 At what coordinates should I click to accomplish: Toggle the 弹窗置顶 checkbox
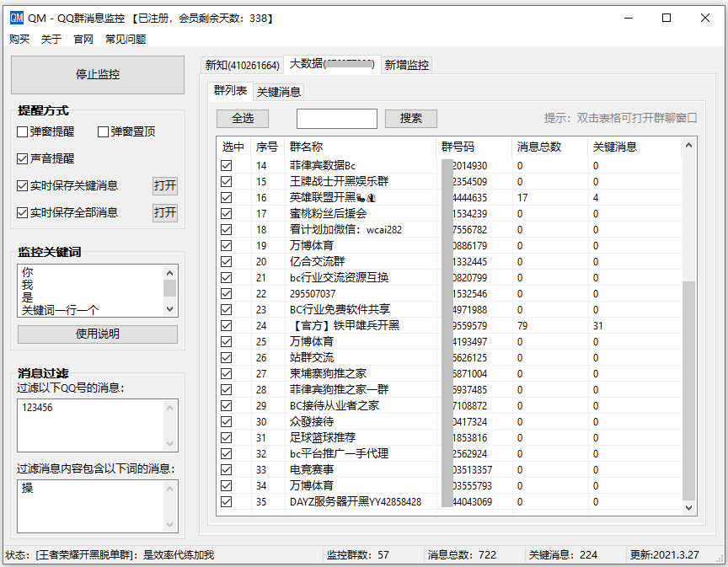(104, 131)
